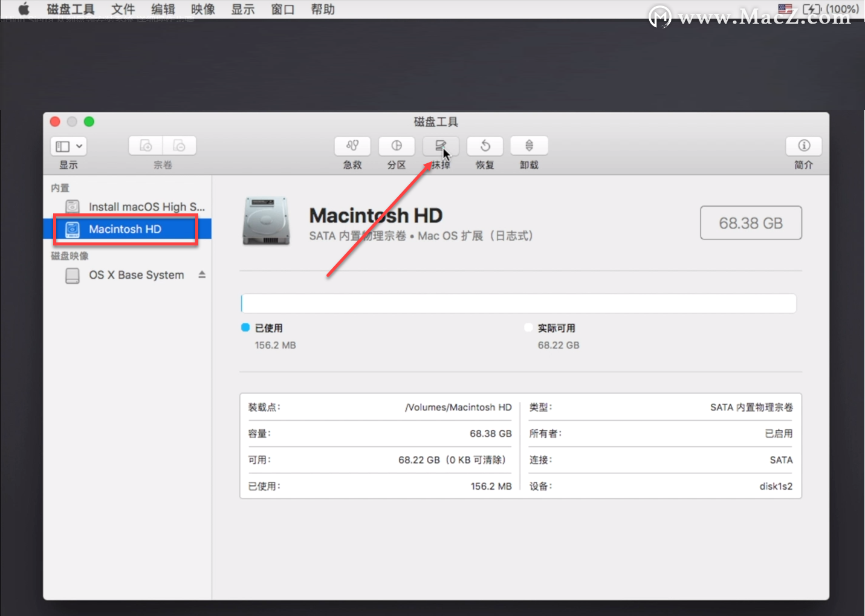Eject the OS X Base System image

(x=202, y=274)
